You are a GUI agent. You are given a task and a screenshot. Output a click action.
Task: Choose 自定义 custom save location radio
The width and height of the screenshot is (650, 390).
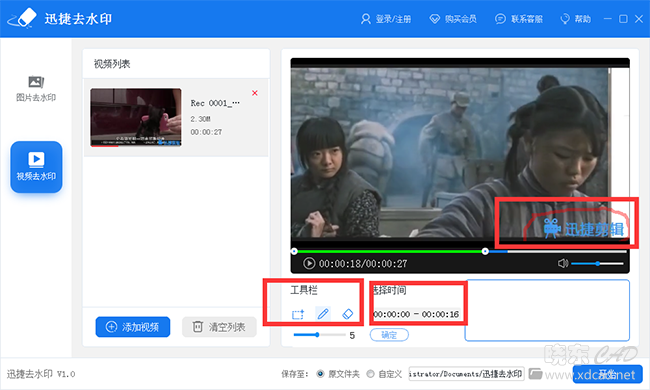coord(370,374)
